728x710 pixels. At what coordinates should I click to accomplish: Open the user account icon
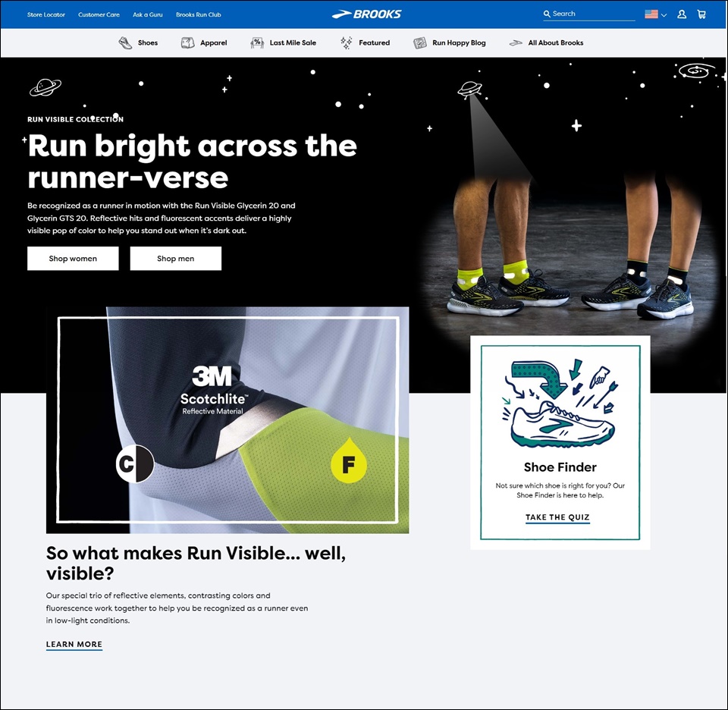coord(682,14)
